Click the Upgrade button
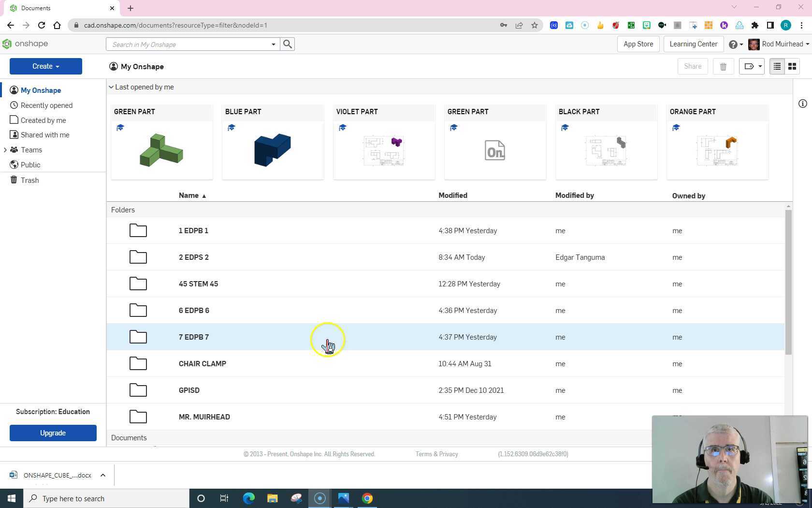This screenshot has width=812, height=508. [x=53, y=433]
